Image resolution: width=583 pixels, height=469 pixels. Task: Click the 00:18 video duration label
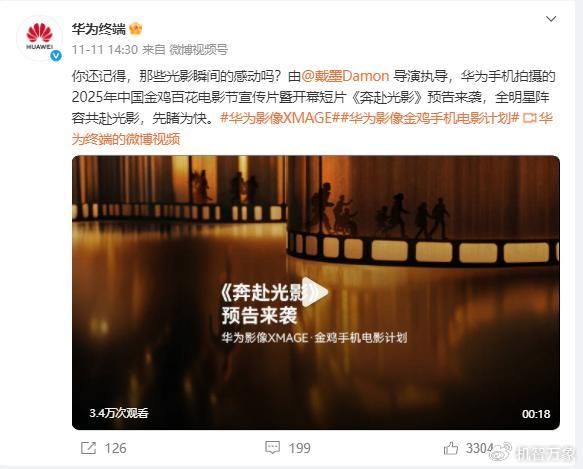[536, 414]
